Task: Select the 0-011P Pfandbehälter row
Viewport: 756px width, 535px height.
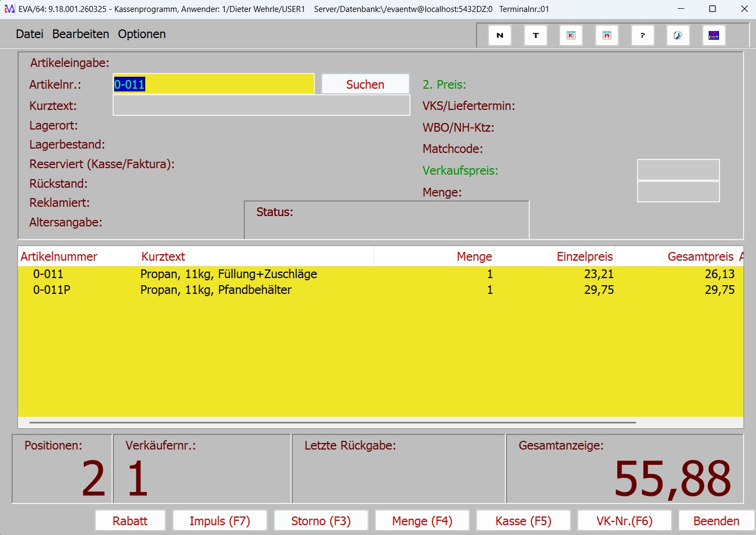Action: tap(215, 290)
